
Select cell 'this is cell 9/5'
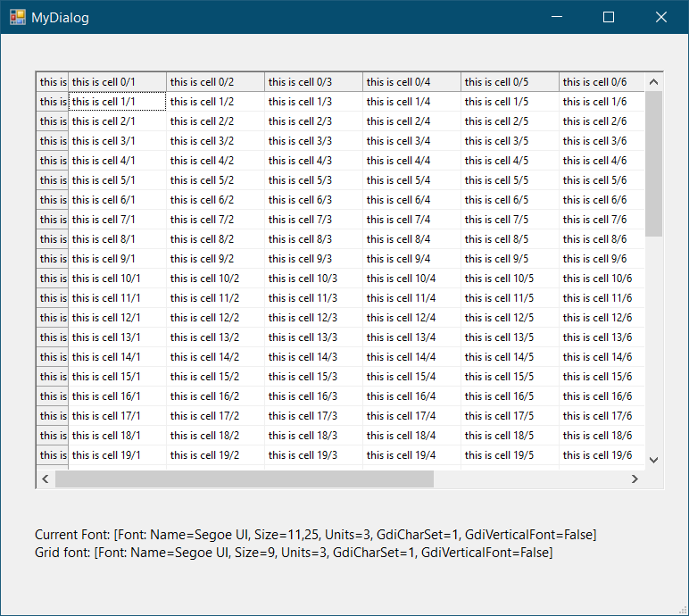[x=511, y=259]
